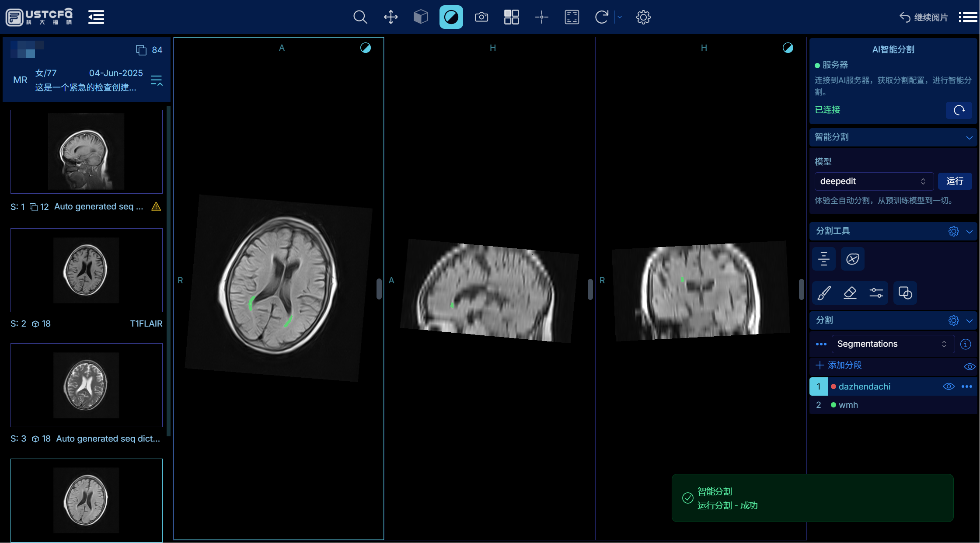Select the eraser segmentation tool
Image resolution: width=980 pixels, height=543 pixels.
point(850,292)
